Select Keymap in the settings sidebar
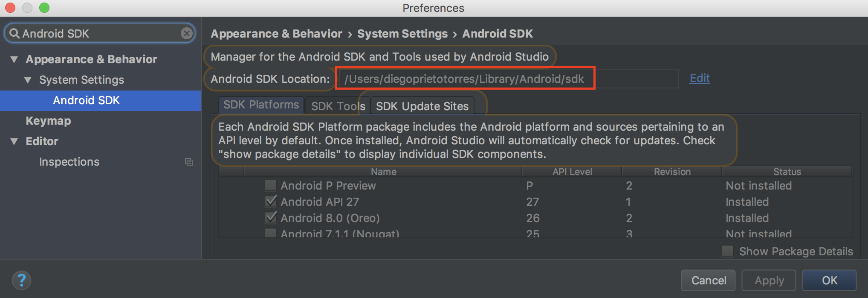Image resolution: width=868 pixels, height=298 pixels. click(x=48, y=121)
